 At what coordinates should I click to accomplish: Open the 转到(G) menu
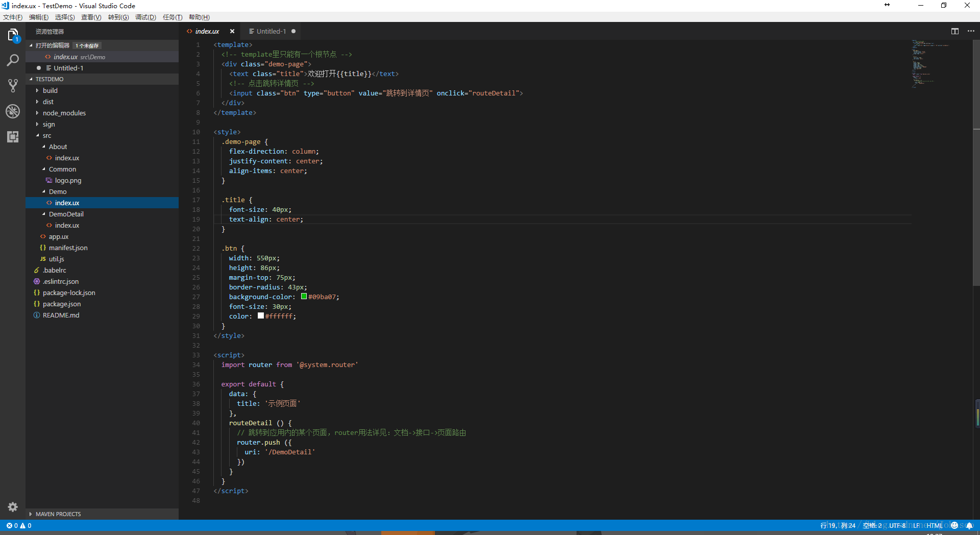(118, 17)
